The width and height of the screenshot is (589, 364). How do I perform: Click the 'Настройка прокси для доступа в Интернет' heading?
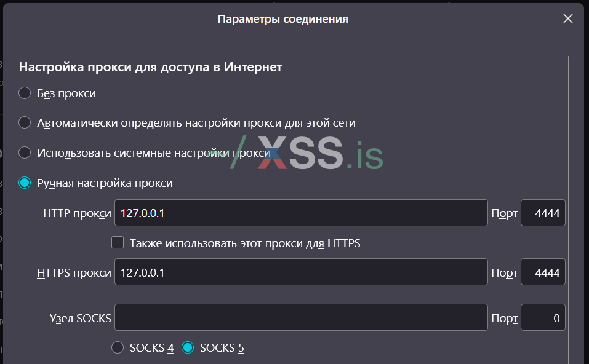pyautogui.click(x=151, y=67)
